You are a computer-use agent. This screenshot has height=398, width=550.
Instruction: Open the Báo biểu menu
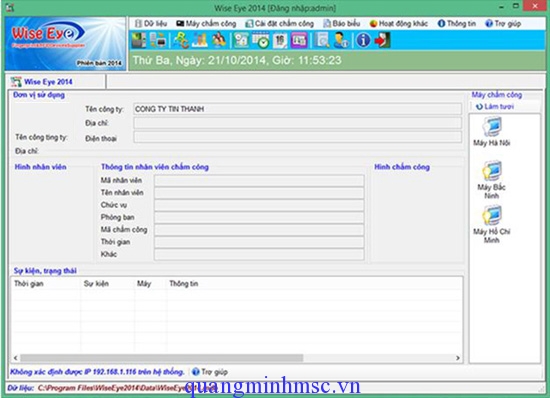[x=342, y=23]
